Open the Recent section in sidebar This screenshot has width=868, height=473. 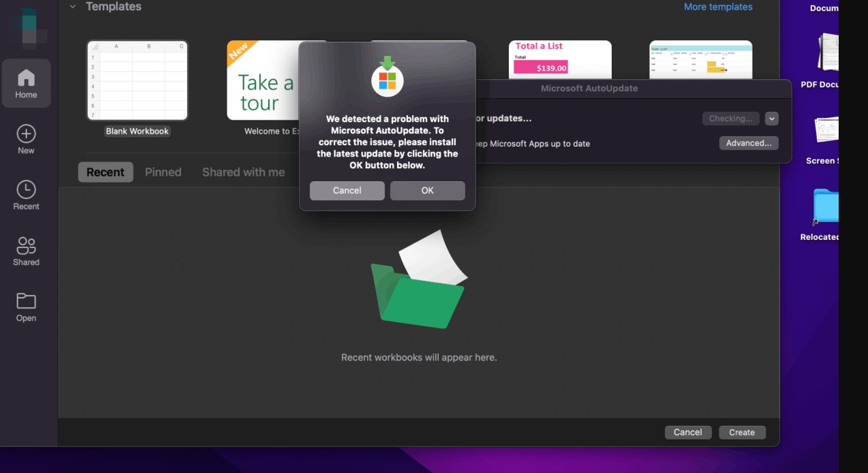point(26,196)
